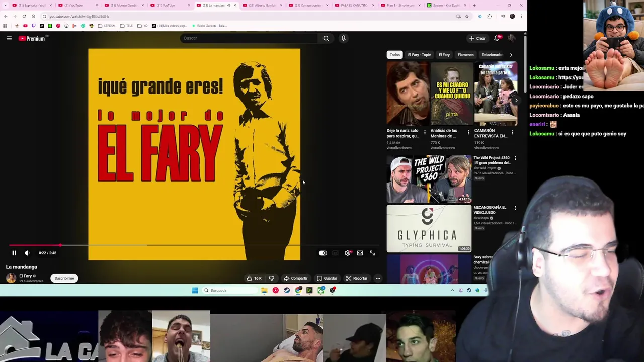This screenshot has width=644, height=362.
Task: Open Short 'CAMARÓN ENTREVISTA EN'
Action: click(496, 94)
